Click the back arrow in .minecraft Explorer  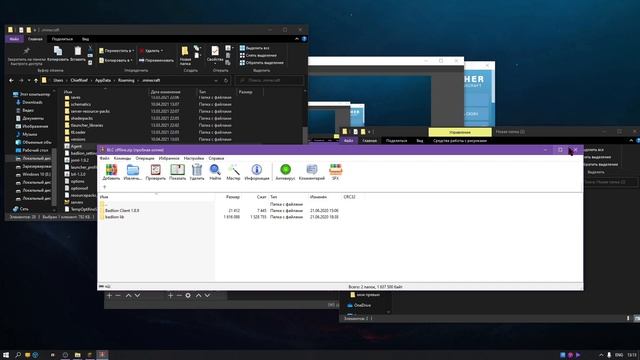click(x=11, y=80)
